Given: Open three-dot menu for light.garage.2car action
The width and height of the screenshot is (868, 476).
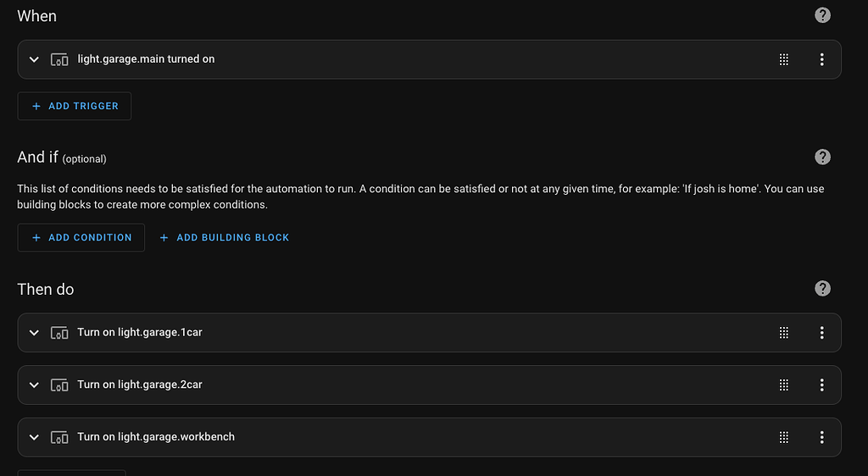Looking at the screenshot, I should (x=821, y=385).
